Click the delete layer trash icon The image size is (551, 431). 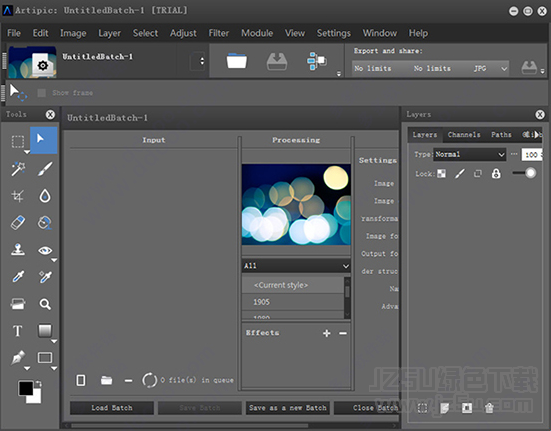point(489,408)
